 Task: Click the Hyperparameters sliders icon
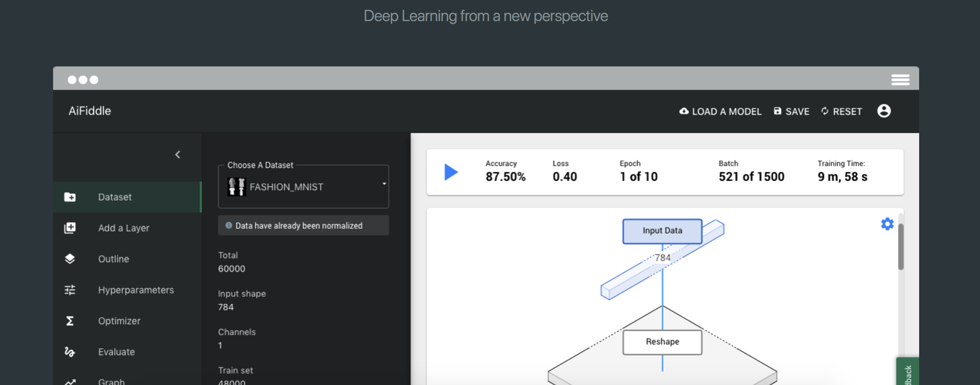pyautogui.click(x=70, y=290)
